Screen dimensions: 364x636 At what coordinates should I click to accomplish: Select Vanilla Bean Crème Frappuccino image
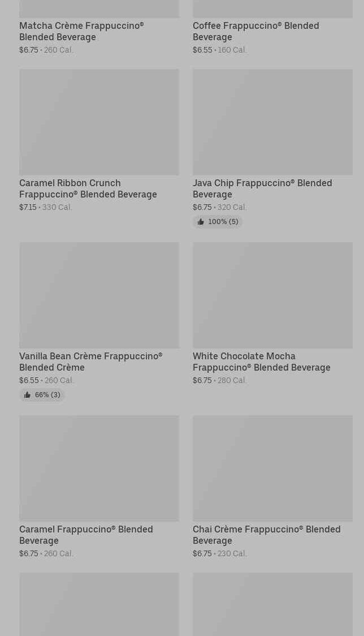tap(99, 295)
